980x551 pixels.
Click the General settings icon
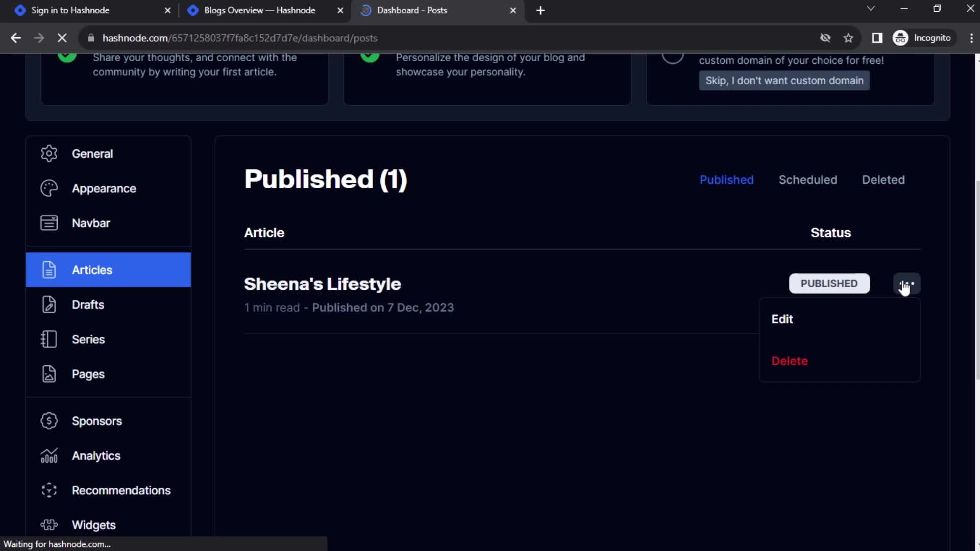click(x=49, y=154)
